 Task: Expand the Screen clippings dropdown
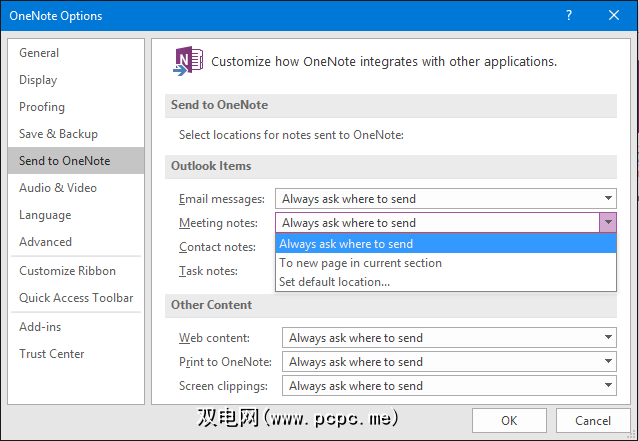(609, 386)
